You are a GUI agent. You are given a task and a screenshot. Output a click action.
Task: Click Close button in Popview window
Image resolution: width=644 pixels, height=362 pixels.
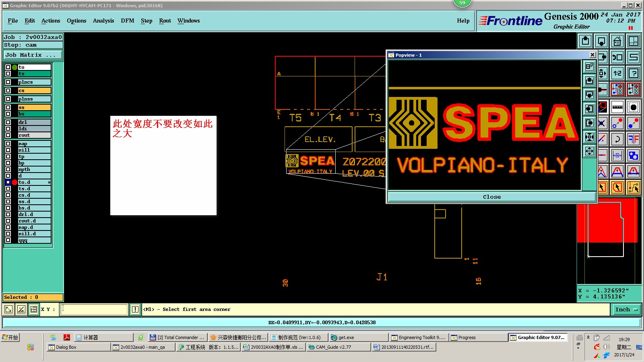(x=492, y=197)
